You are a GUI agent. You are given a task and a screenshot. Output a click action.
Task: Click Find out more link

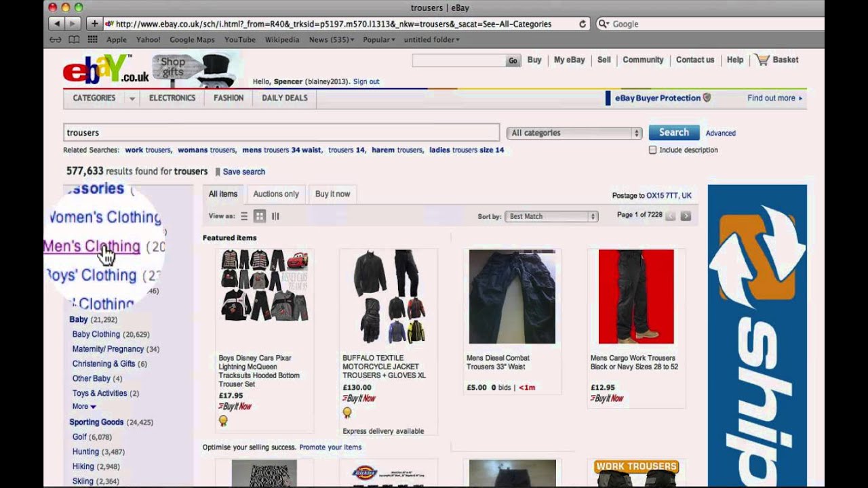774,98
